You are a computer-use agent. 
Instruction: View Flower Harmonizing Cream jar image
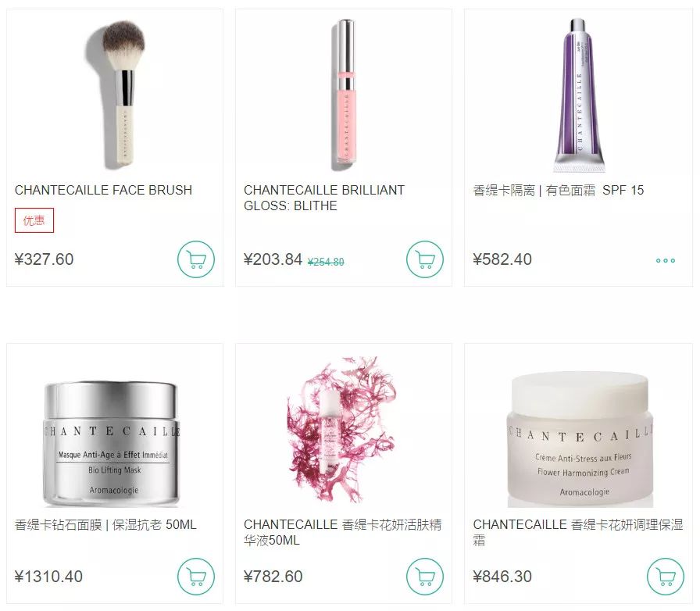coord(580,440)
